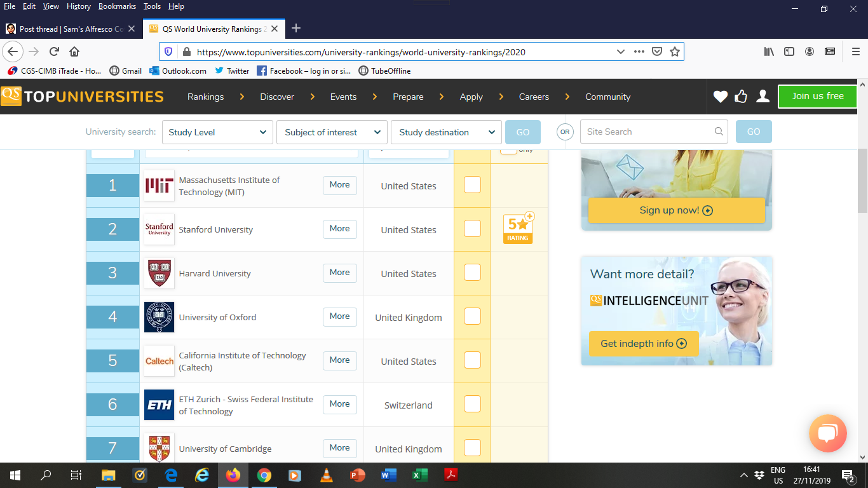The image size is (868, 488).
Task: Click the Pocket save icon
Action: tap(658, 51)
